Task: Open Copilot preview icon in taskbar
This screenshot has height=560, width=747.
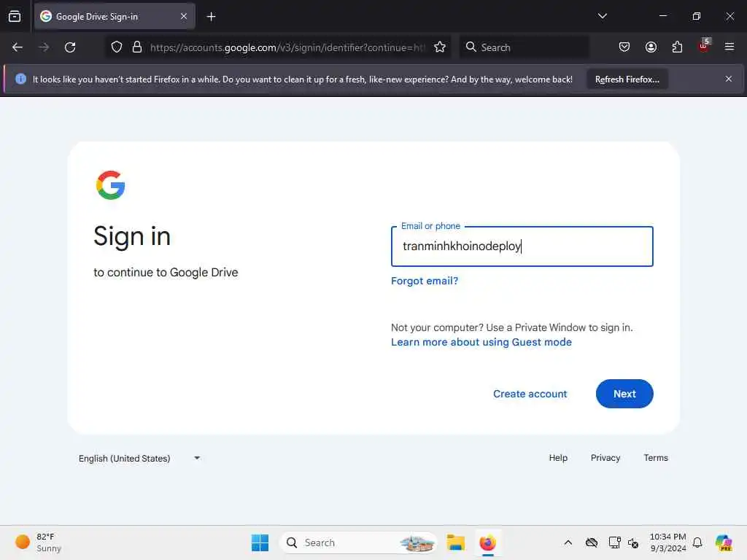Action: coord(724,542)
